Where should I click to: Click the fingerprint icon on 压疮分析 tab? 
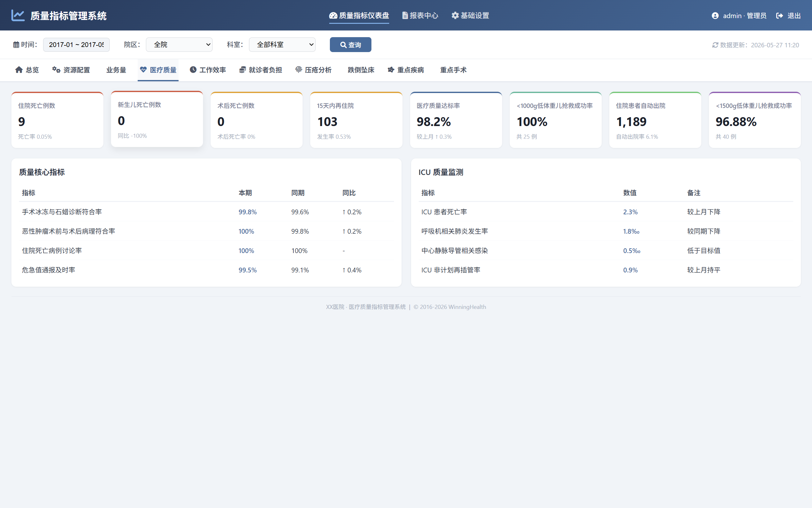[x=298, y=70]
